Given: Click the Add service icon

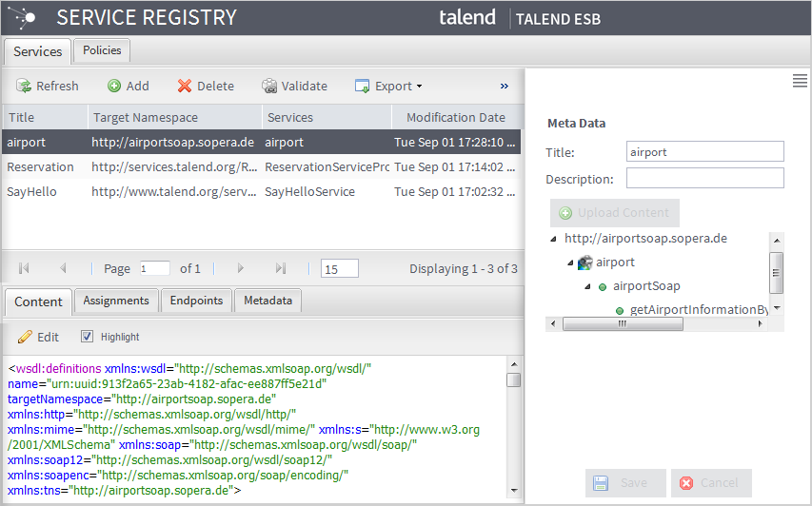Looking at the screenshot, I should coord(114,87).
